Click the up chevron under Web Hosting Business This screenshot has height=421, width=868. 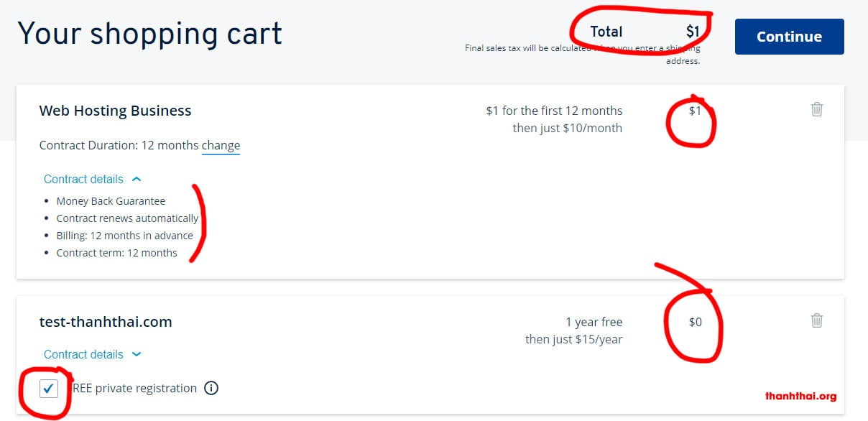click(x=137, y=179)
